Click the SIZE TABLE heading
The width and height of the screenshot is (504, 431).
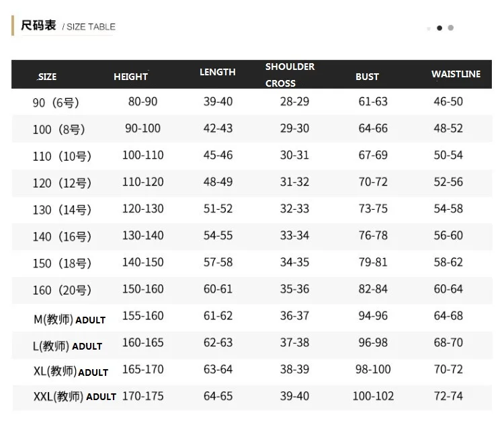tap(68, 26)
